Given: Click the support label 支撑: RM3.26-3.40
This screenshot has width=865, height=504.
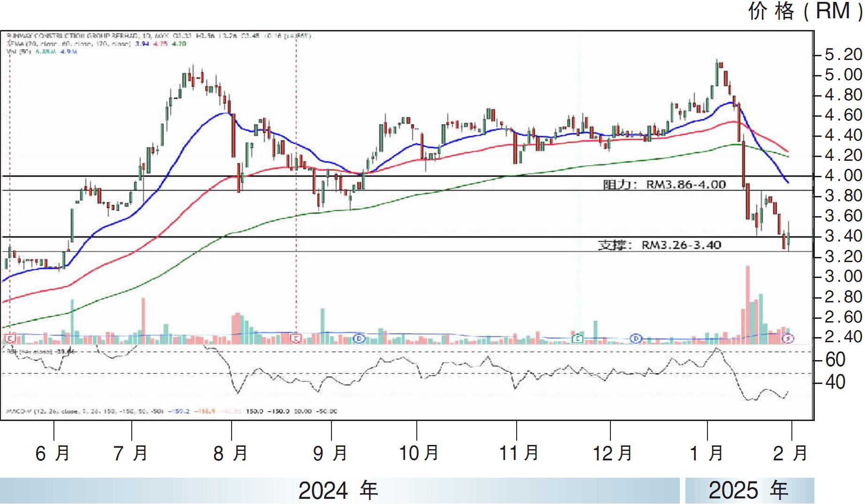Looking at the screenshot, I should (x=660, y=245).
